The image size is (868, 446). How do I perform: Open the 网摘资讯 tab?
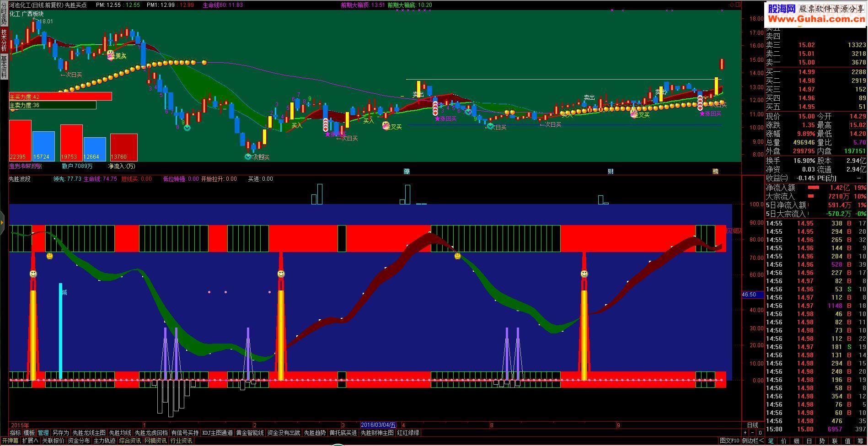pos(155,441)
